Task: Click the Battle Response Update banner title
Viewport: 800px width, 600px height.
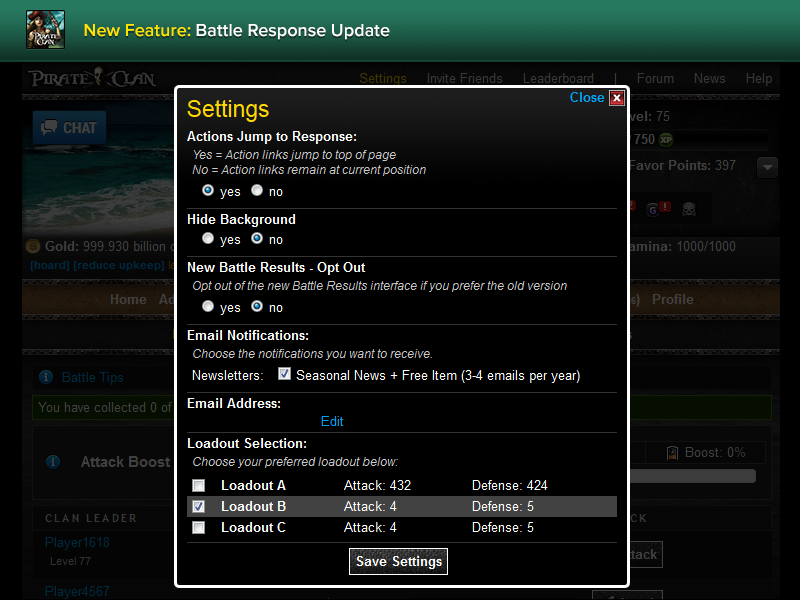Action: click(x=292, y=31)
